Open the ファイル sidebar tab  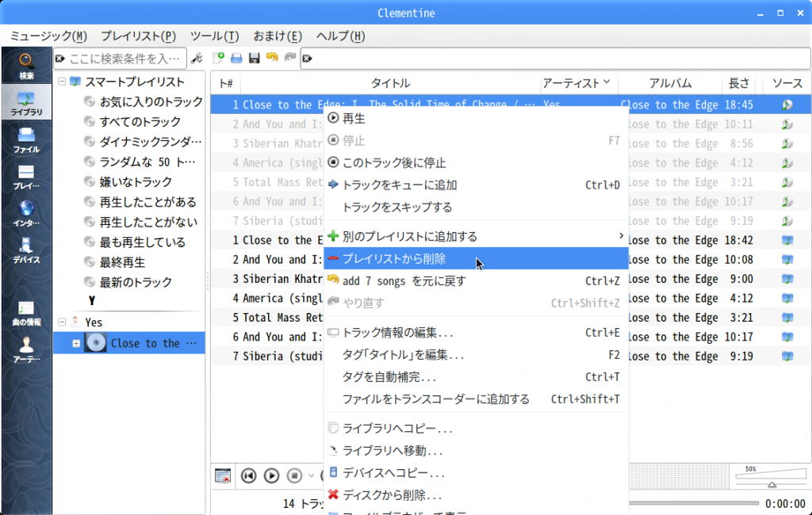pyautogui.click(x=26, y=139)
